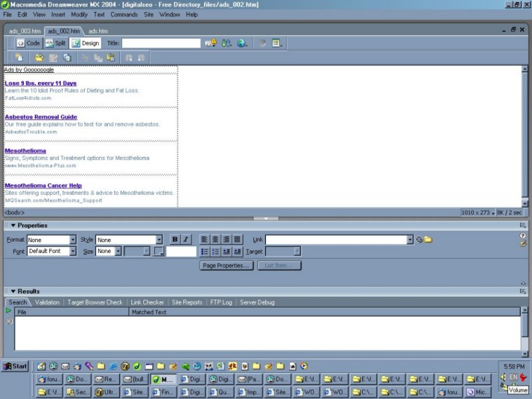Open the Server Debug tab
The image size is (532, 399).
(257, 302)
